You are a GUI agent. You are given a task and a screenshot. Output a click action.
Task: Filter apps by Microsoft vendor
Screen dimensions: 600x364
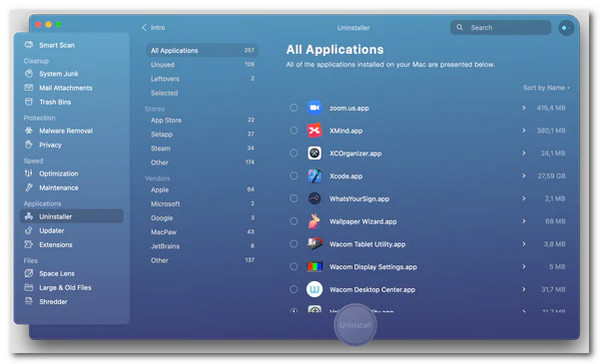(x=202, y=204)
